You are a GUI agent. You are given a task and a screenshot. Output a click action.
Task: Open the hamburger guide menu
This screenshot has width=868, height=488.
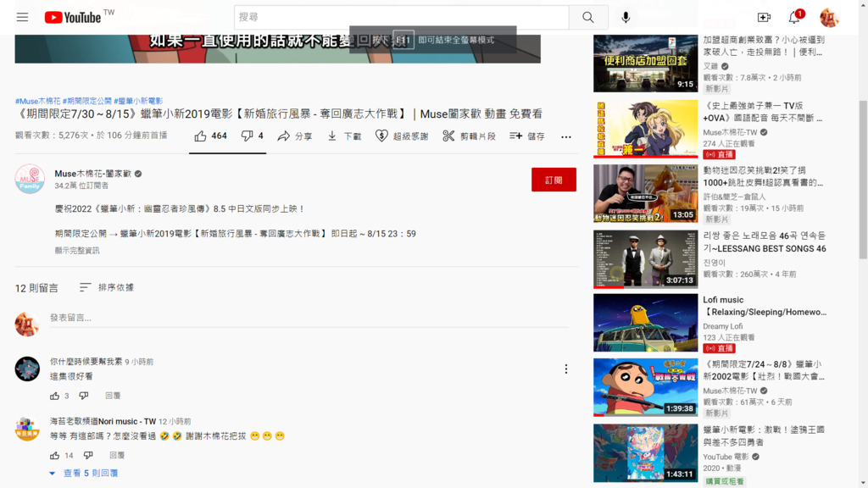pos(22,17)
